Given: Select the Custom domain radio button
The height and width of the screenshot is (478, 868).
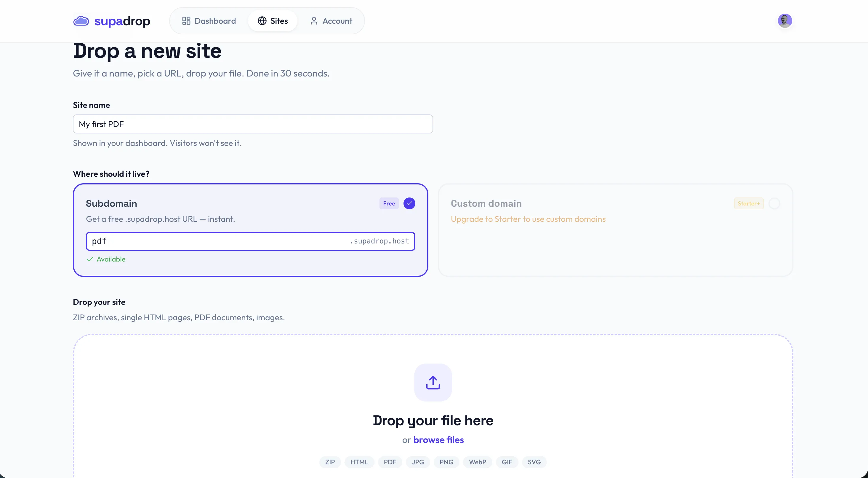Looking at the screenshot, I should [x=774, y=203].
